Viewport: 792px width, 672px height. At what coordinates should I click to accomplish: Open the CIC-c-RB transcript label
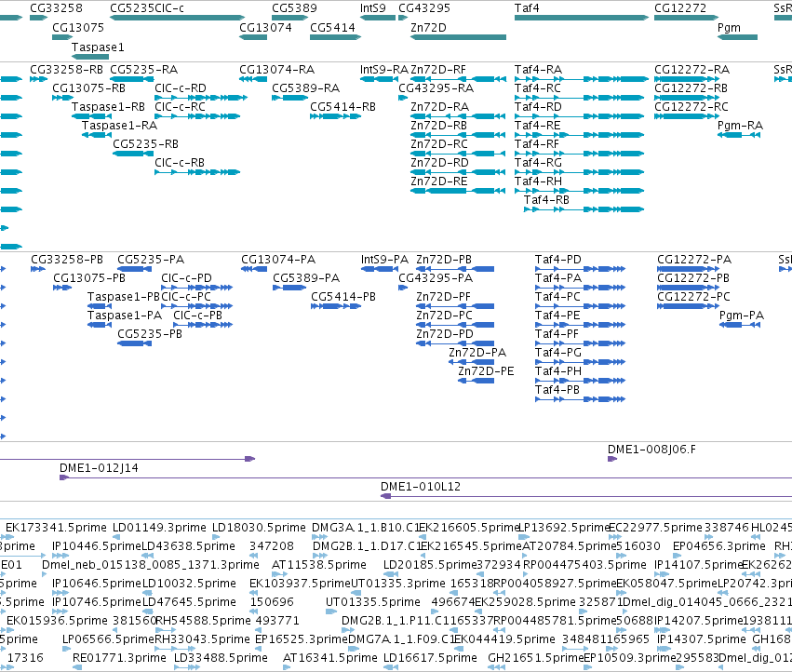click(x=180, y=162)
